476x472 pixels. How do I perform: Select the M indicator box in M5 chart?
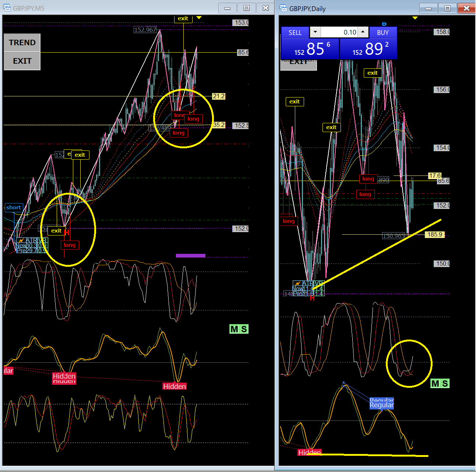click(234, 329)
